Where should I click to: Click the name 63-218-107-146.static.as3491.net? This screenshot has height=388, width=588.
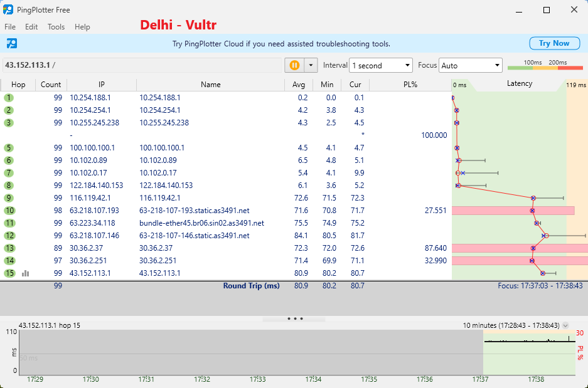point(195,236)
